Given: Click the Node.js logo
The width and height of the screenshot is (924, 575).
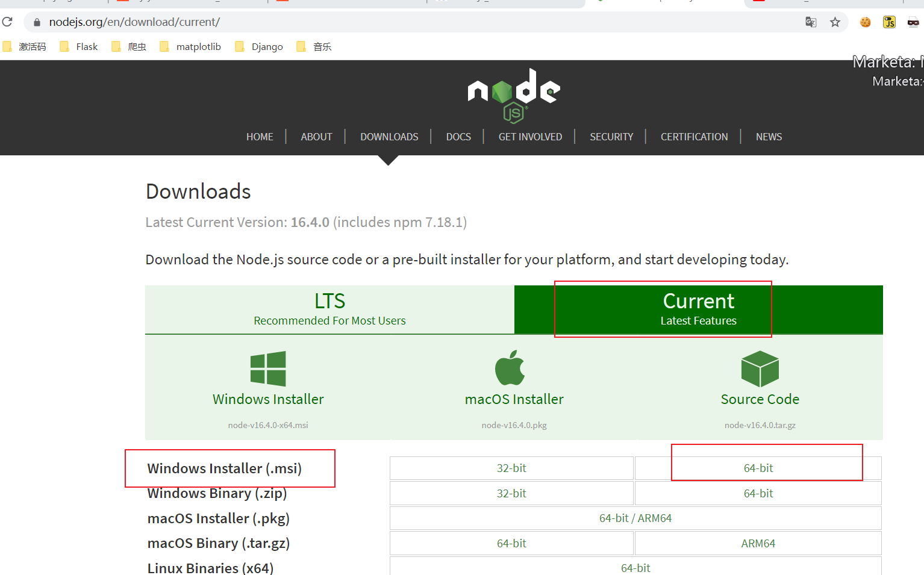Looking at the screenshot, I should [x=514, y=95].
